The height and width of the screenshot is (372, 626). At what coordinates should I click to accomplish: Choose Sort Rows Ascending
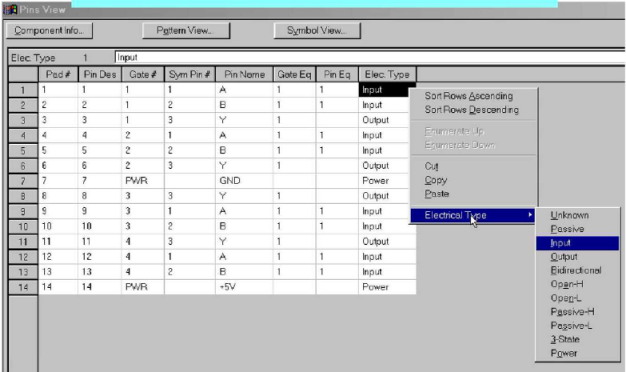(x=469, y=96)
